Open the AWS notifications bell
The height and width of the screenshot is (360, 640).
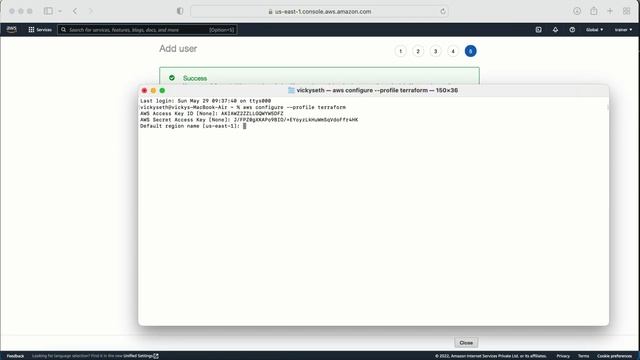[555, 29]
